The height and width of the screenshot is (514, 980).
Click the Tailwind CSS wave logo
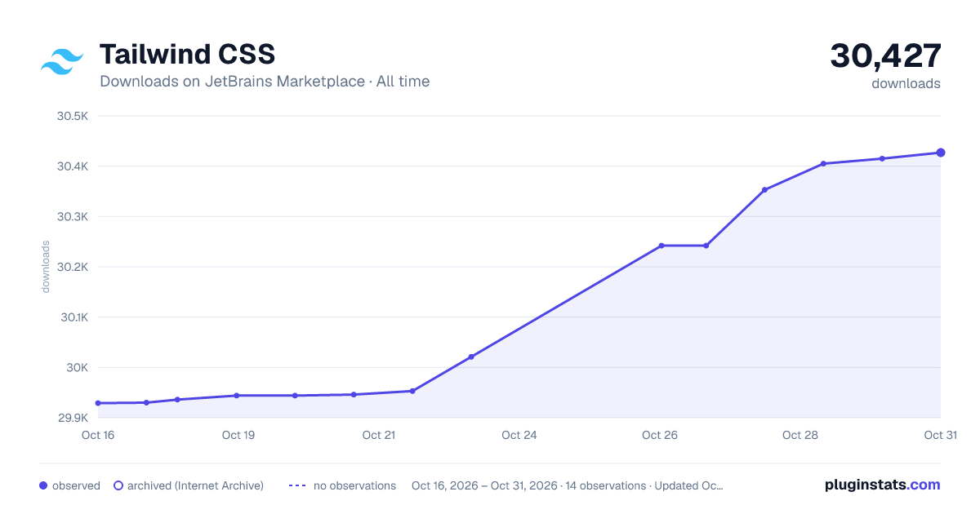click(62, 62)
